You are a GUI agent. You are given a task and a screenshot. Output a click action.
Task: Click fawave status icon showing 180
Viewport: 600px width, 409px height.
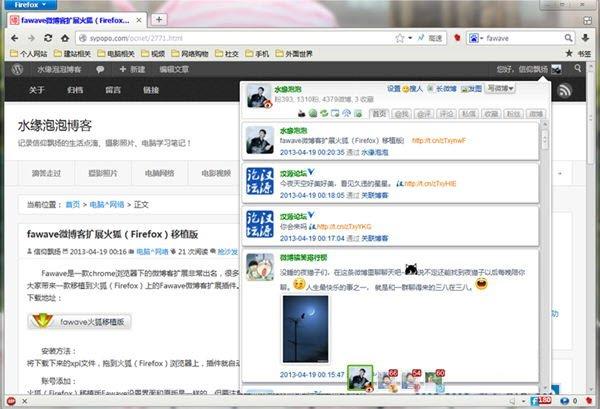(x=540, y=401)
